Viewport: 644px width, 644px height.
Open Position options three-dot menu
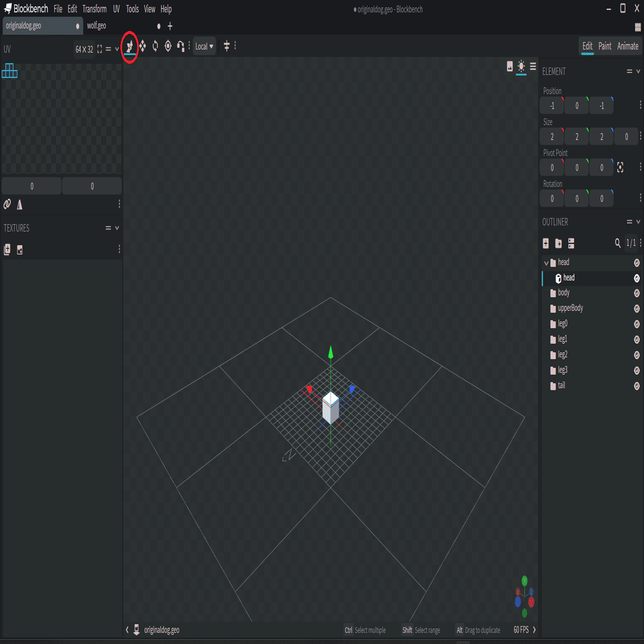pyautogui.click(x=640, y=105)
